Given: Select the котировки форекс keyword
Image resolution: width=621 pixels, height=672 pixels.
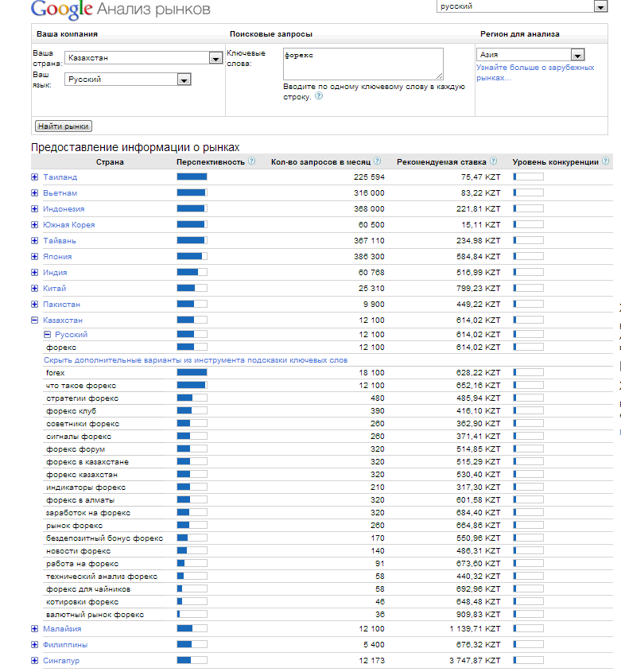Looking at the screenshot, I should (x=82, y=602).
